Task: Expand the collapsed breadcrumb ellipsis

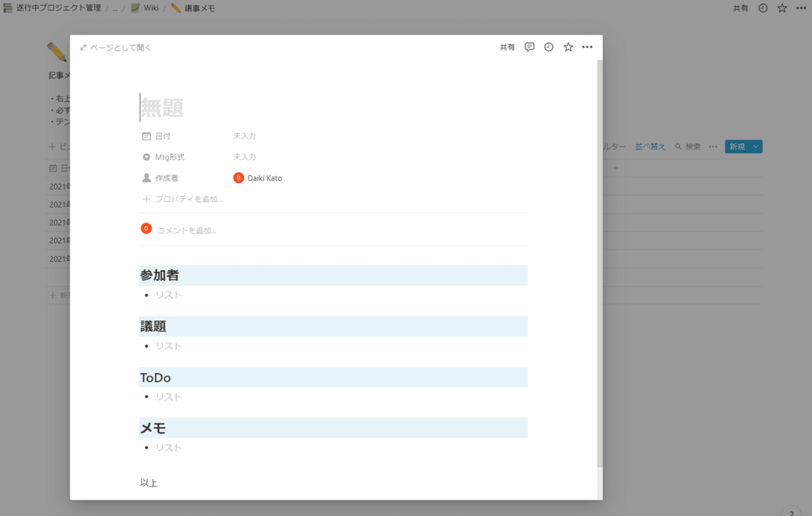Action: (115, 8)
